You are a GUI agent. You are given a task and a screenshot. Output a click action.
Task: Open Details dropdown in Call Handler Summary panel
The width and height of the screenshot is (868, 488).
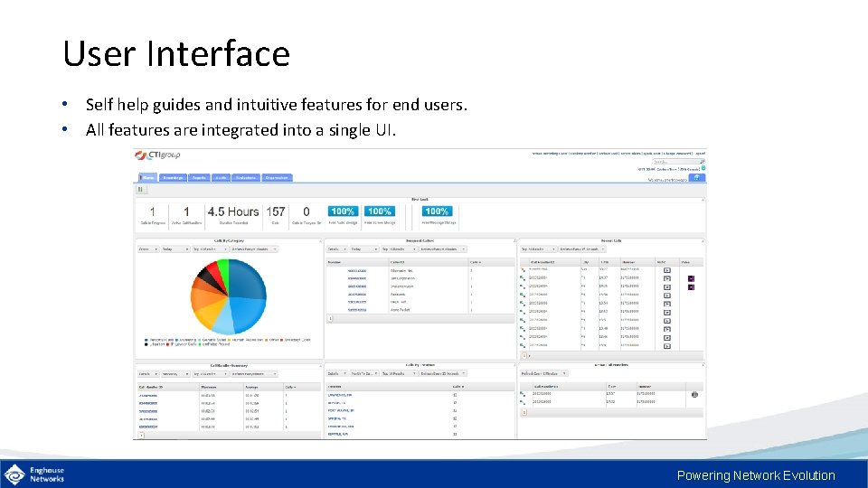(148, 374)
